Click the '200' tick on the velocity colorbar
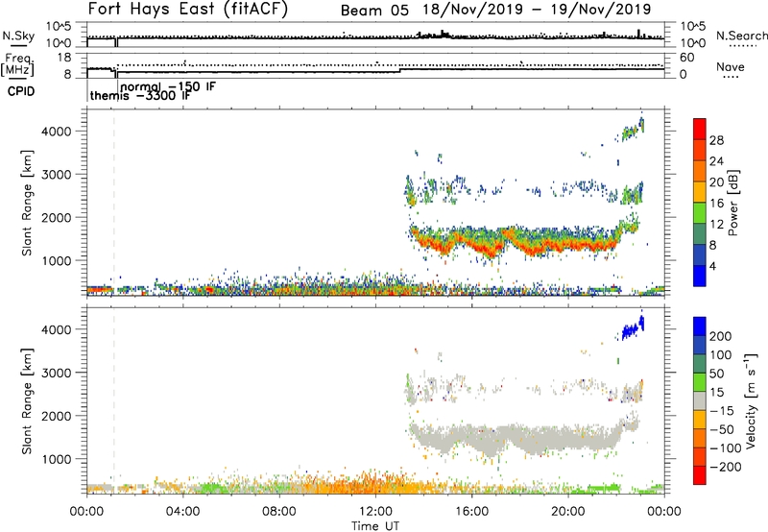The image size is (768, 532). (721, 336)
